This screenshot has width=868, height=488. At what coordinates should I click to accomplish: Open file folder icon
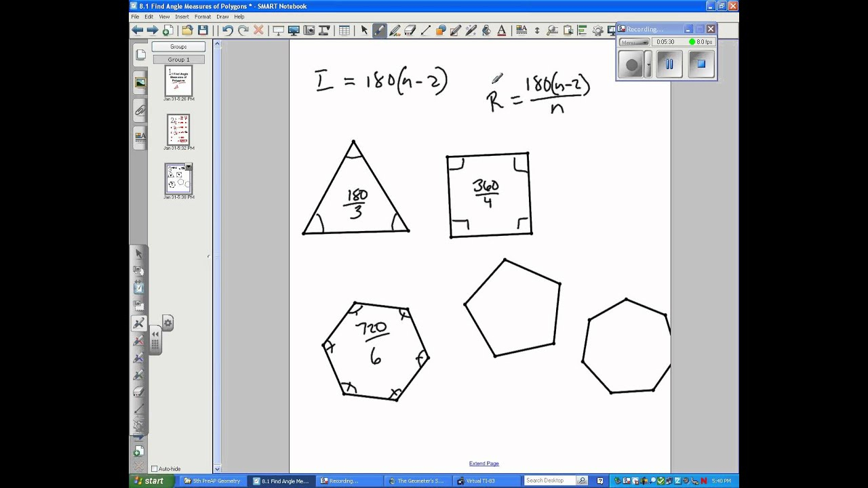(x=186, y=30)
